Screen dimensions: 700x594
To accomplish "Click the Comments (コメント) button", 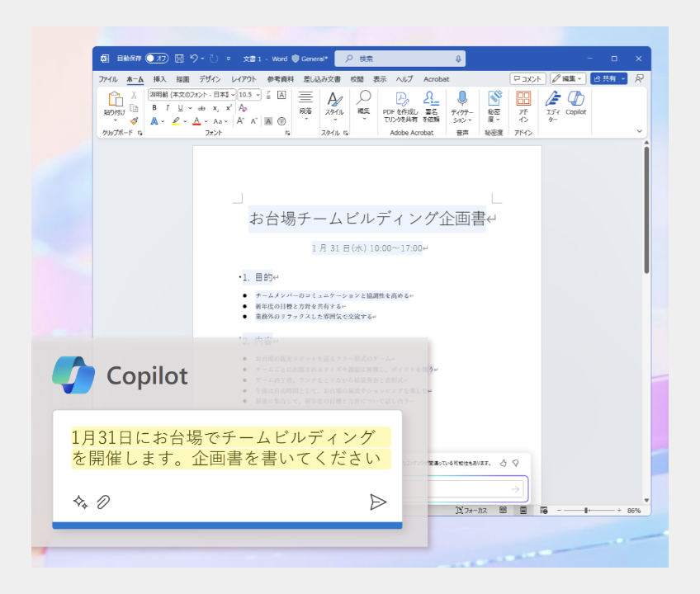I will click(527, 79).
